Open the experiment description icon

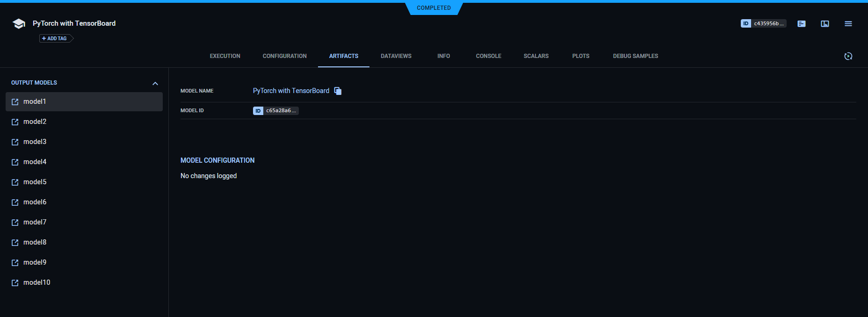point(802,24)
